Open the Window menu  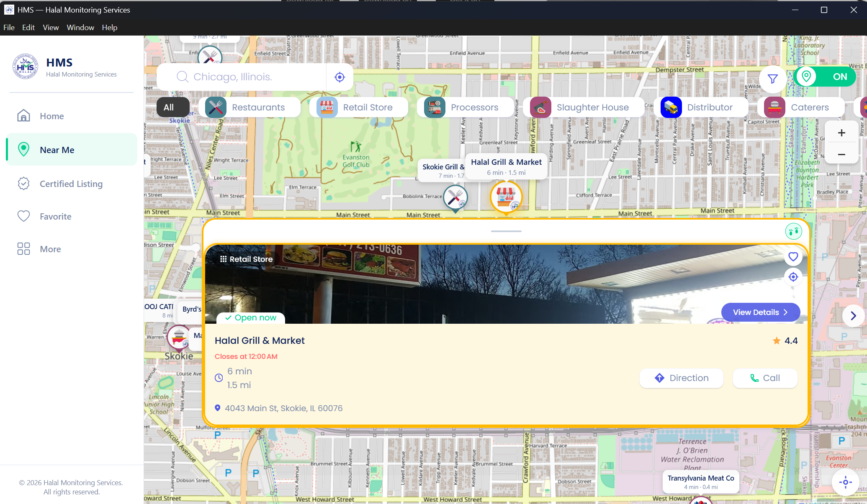coord(80,28)
